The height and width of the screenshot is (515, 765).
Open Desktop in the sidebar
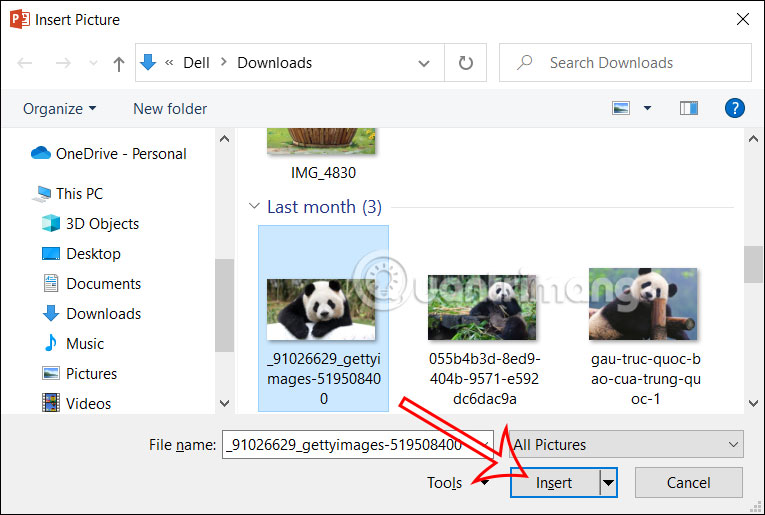pos(81,254)
